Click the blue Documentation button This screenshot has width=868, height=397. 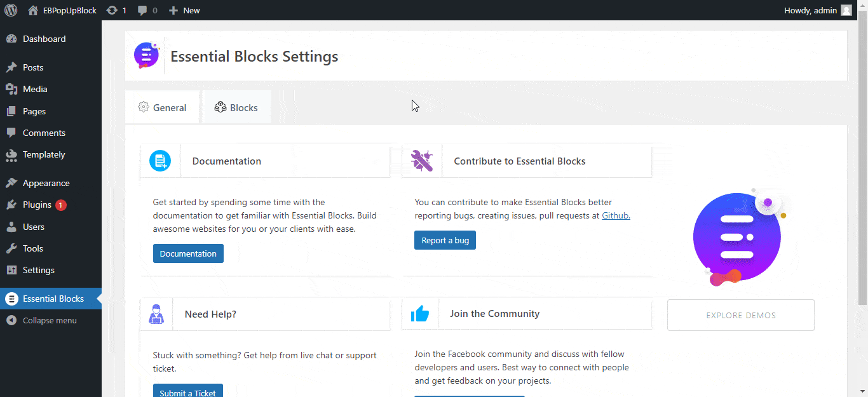click(188, 253)
